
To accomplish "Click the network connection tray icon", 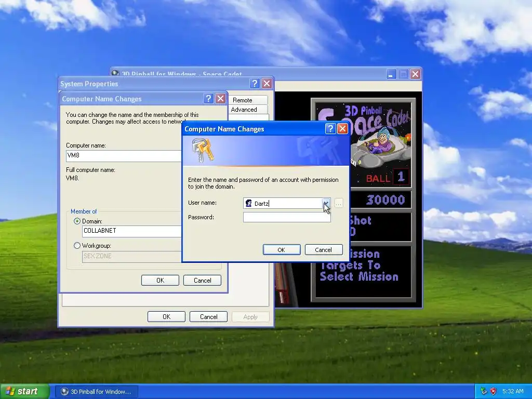I will [484, 391].
